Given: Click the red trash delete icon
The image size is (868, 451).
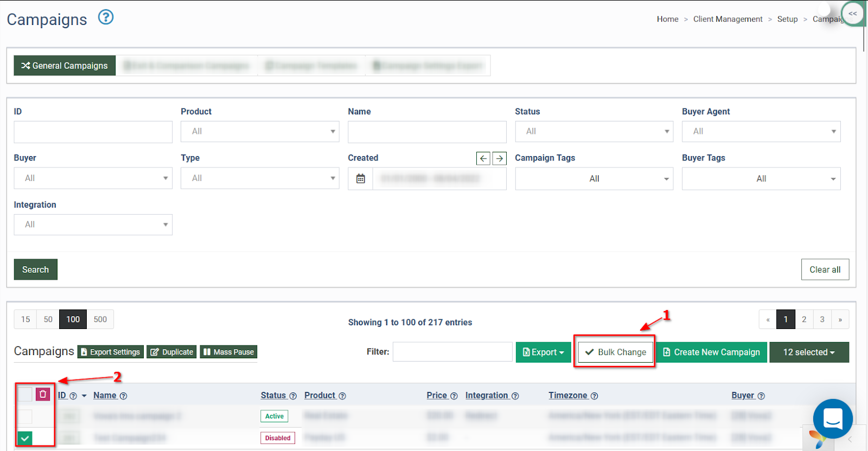Looking at the screenshot, I should coord(43,394).
